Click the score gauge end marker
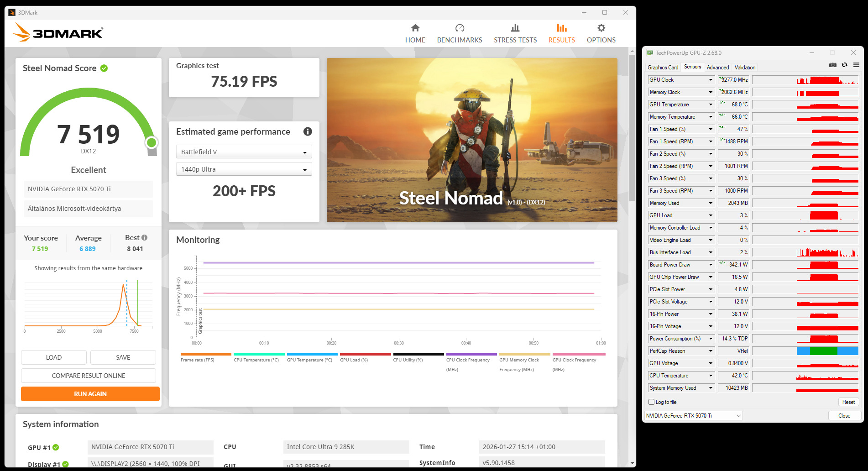 [152, 142]
